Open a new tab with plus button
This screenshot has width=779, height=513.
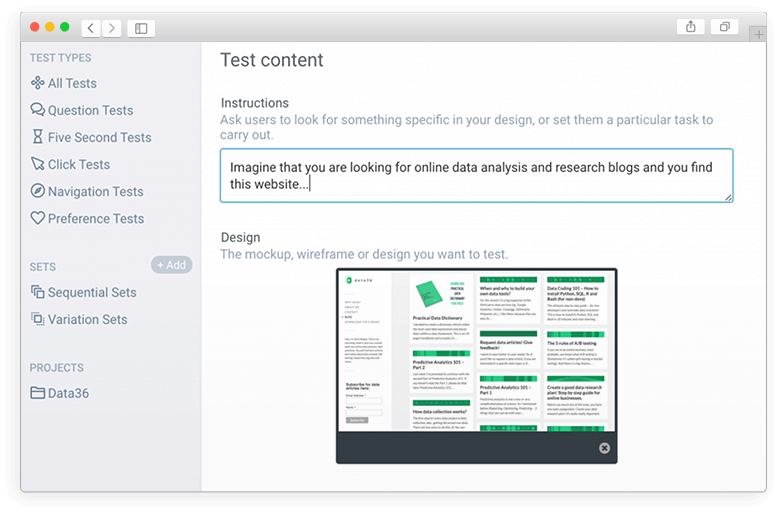point(759,34)
